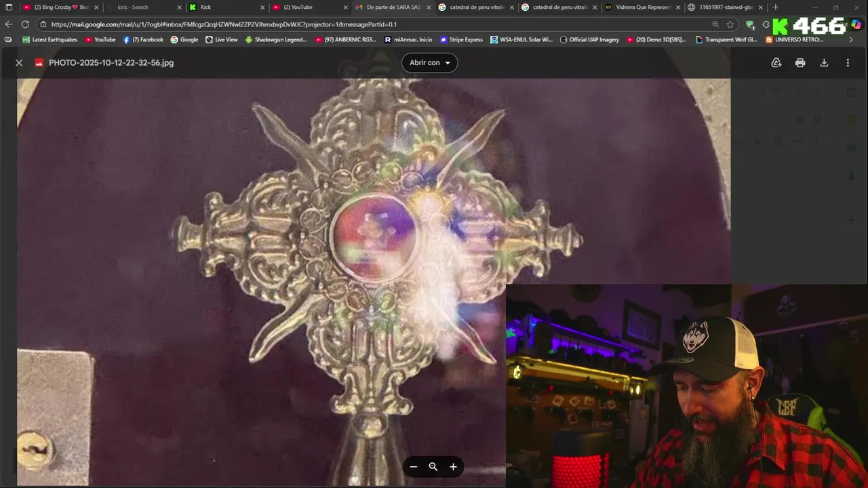Switch to the '11651997-stained-glass' tab
The width and height of the screenshot is (868, 488).
tap(726, 7)
